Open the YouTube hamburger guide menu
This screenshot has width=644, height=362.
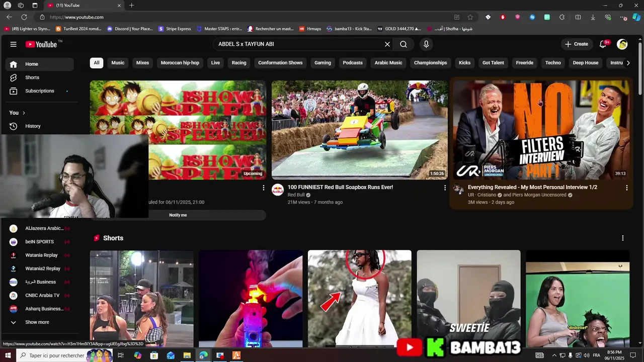coord(13,44)
